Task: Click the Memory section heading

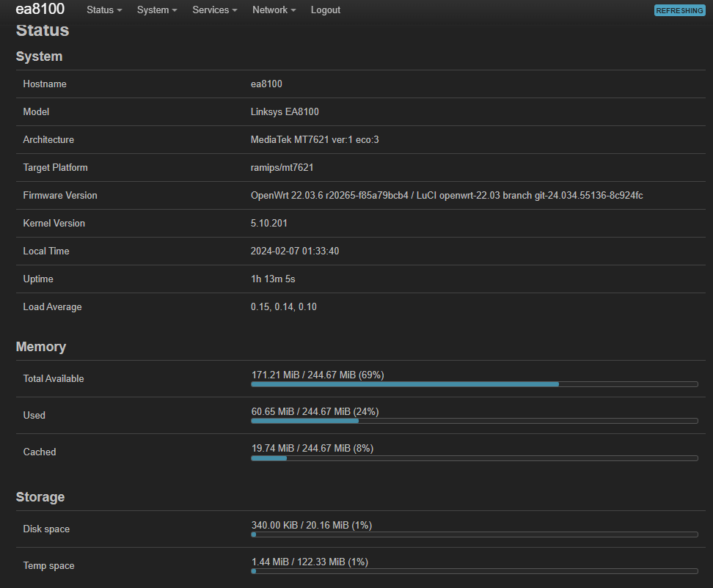Action: coord(41,347)
